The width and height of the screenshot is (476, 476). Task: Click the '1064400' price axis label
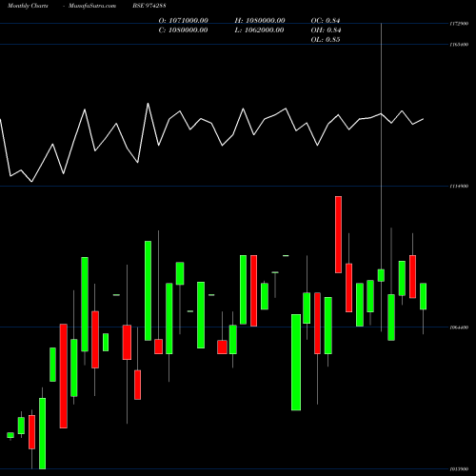(x=459, y=327)
